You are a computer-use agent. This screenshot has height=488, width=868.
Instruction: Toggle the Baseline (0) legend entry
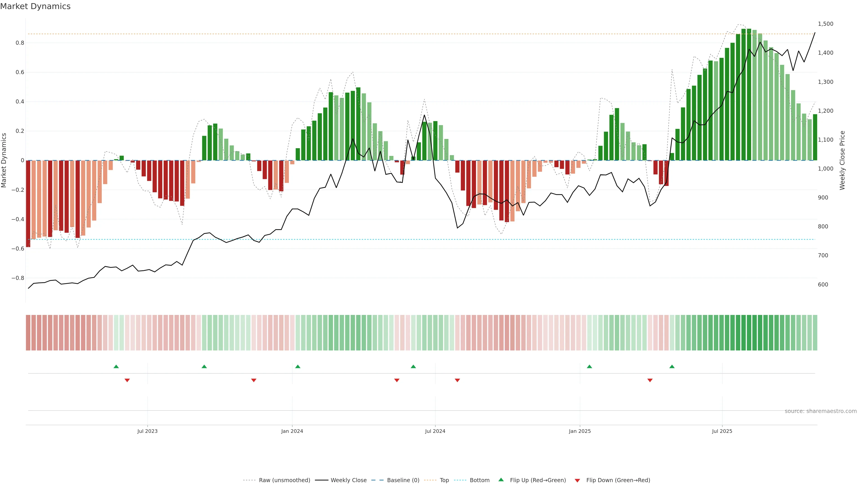coord(403,480)
